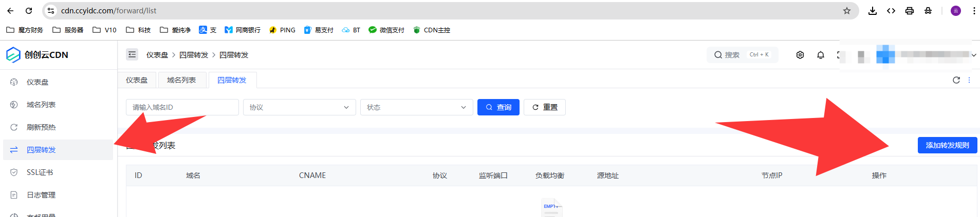This screenshot has height=217, width=980.
Task: Click the browser bookmark star icon
Action: point(847,11)
